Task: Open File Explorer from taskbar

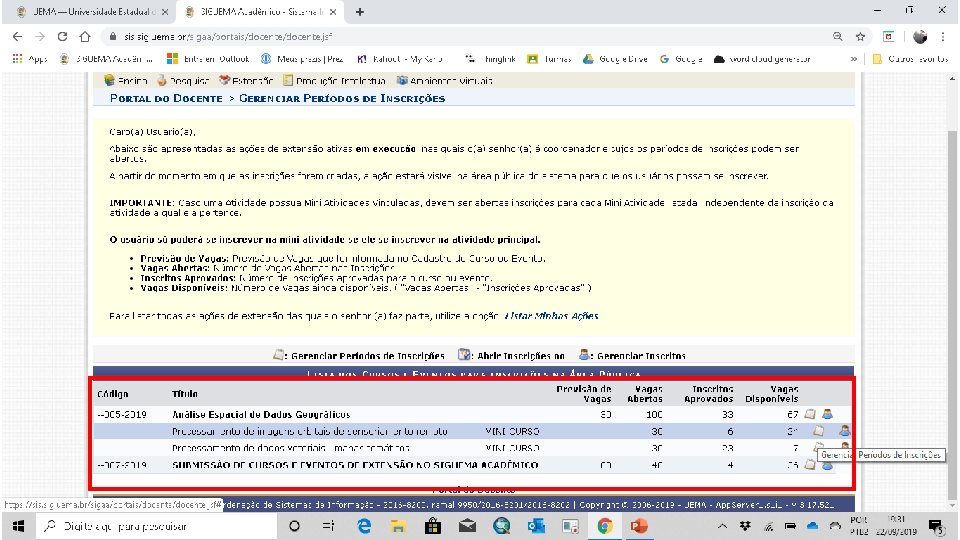Action: [398, 526]
